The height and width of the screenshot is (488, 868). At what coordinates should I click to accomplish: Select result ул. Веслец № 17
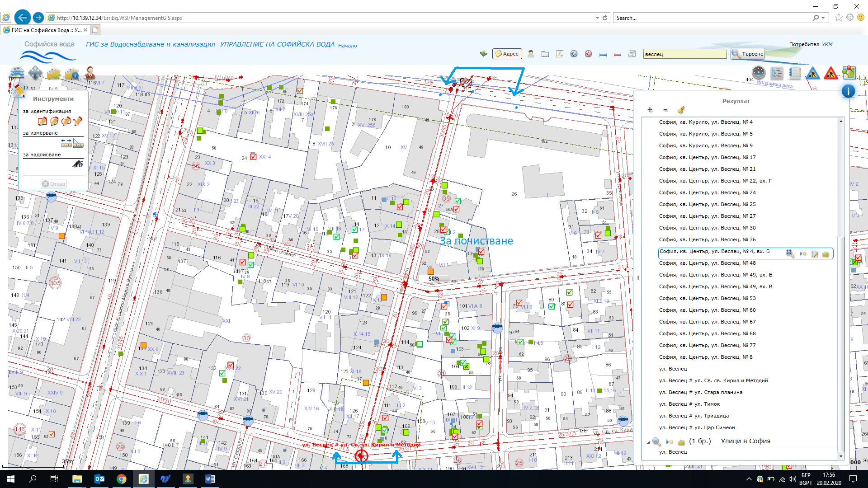(x=707, y=157)
